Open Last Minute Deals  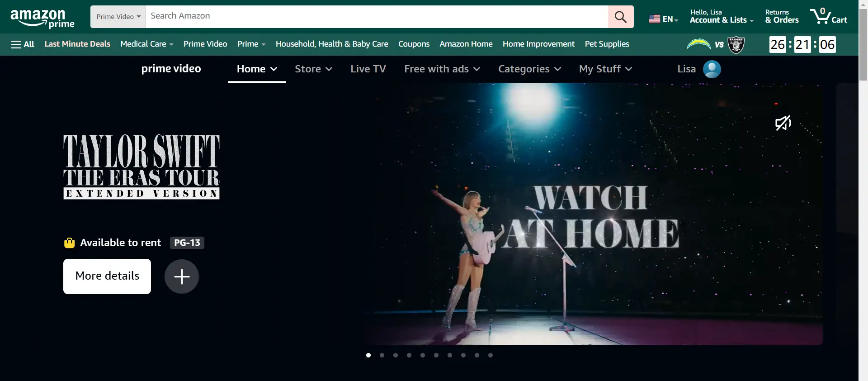tap(77, 44)
